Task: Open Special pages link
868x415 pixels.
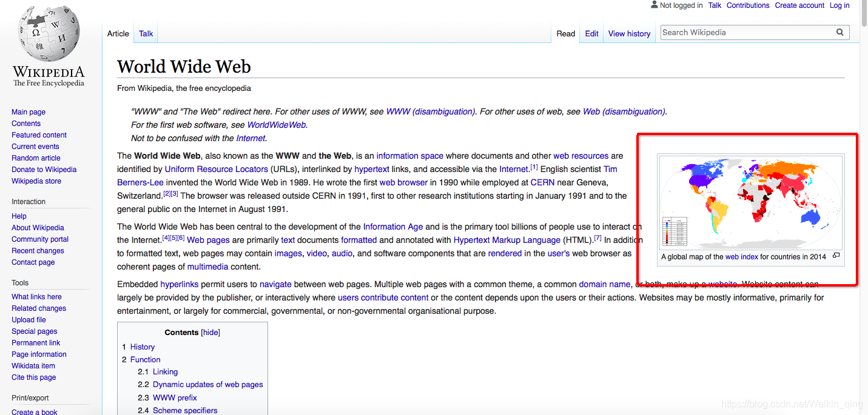Action: point(34,331)
